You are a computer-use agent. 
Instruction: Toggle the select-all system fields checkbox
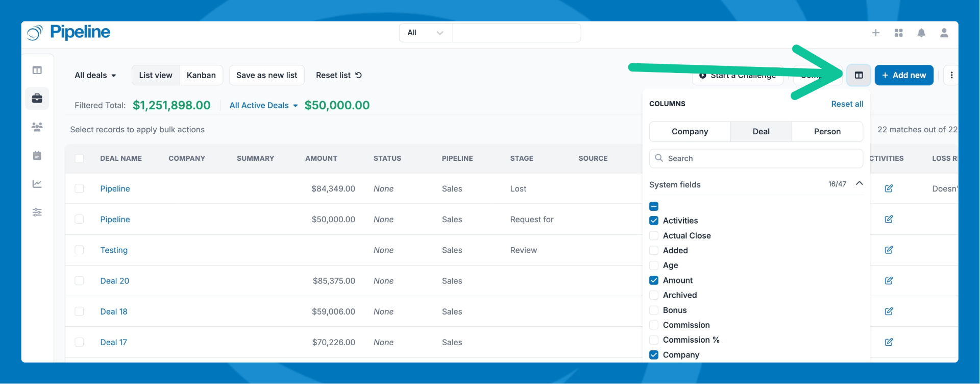click(654, 206)
